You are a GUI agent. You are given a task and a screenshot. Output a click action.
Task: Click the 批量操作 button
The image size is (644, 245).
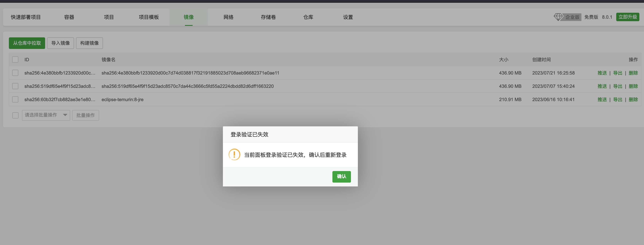coord(85,115)
